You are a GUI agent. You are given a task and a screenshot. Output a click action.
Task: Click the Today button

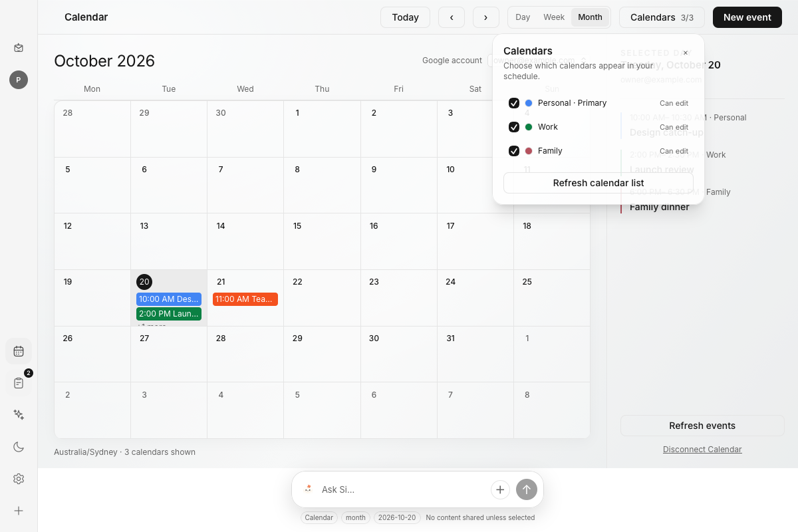[405, 17]
